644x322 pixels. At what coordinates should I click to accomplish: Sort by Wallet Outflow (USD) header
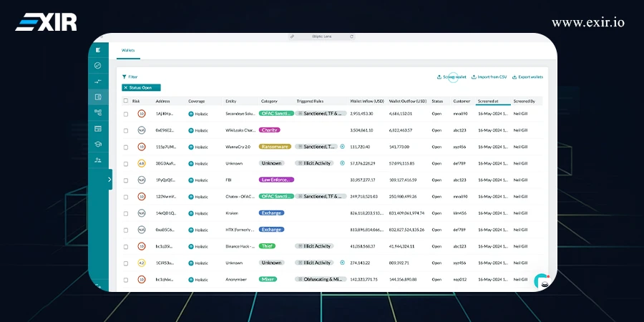[407, 101]
